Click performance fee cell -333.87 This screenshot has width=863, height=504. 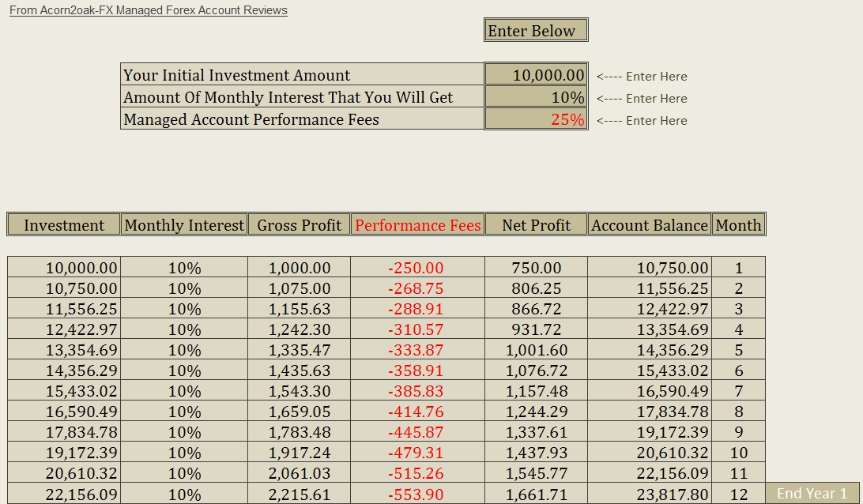418,349
